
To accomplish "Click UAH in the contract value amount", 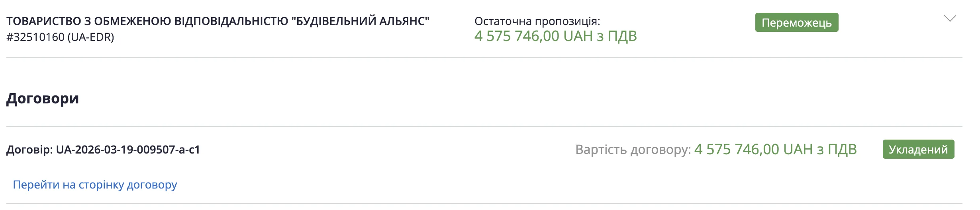I will pos(798,150).
